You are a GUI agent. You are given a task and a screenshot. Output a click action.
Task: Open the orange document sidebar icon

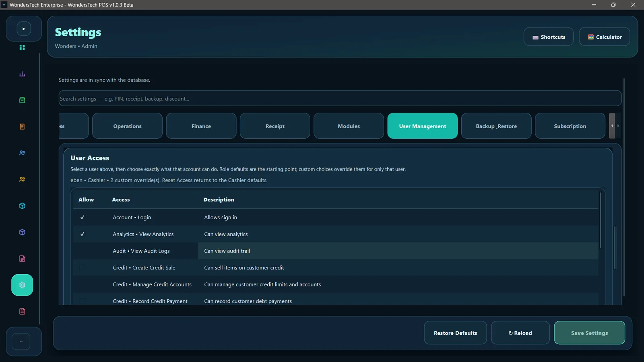(22, 127)
